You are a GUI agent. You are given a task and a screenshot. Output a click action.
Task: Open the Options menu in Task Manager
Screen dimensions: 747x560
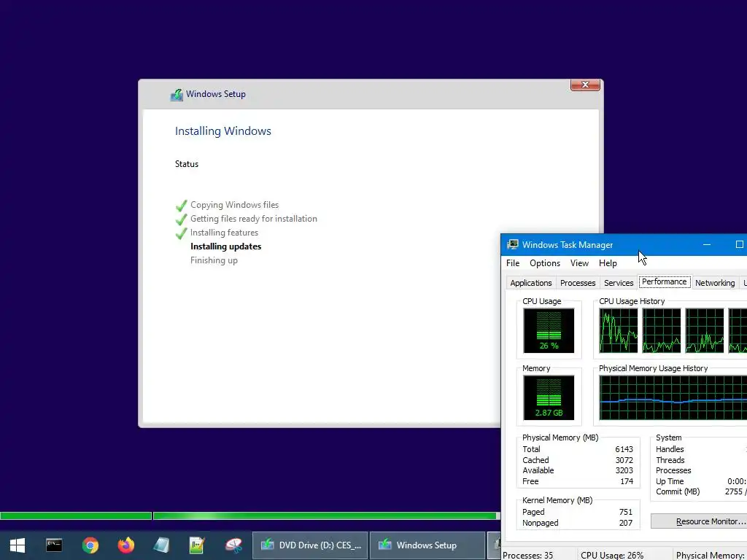pyautogui.click(x=545, y=263)
